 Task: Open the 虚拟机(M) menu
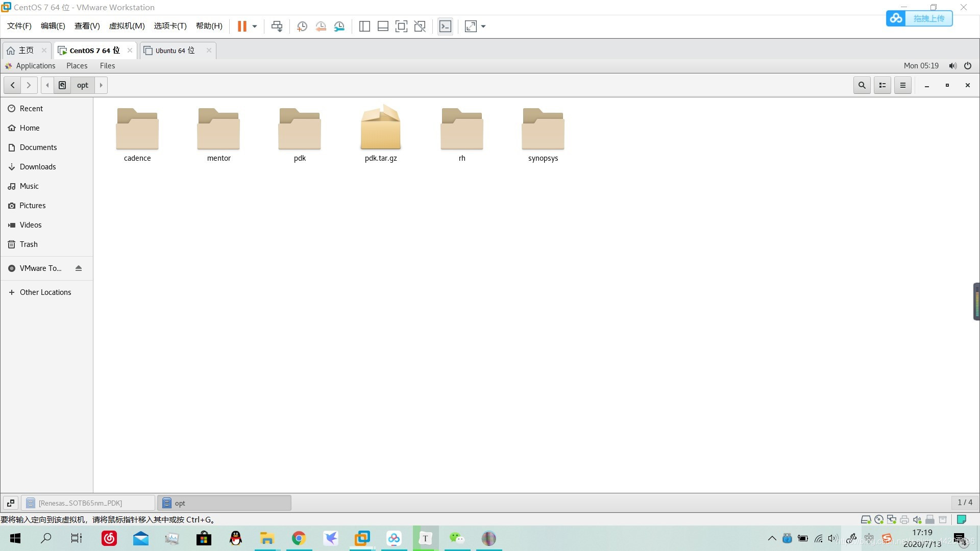127,26
